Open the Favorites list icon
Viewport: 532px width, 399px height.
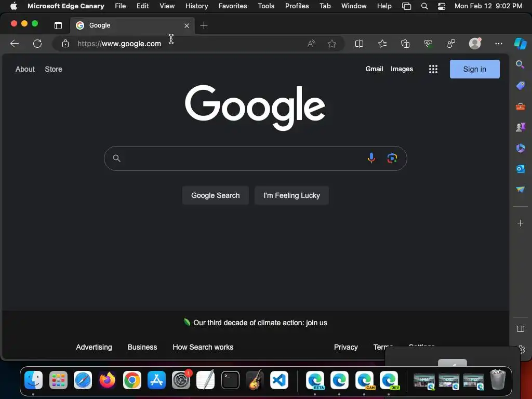pyautogui.click(x=382, y=44)
